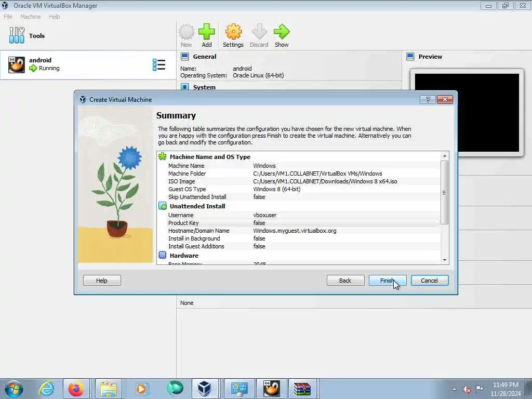Open Help in the Create Virtual Machine dialog
The image size is (532, 399).
[102, 280]
